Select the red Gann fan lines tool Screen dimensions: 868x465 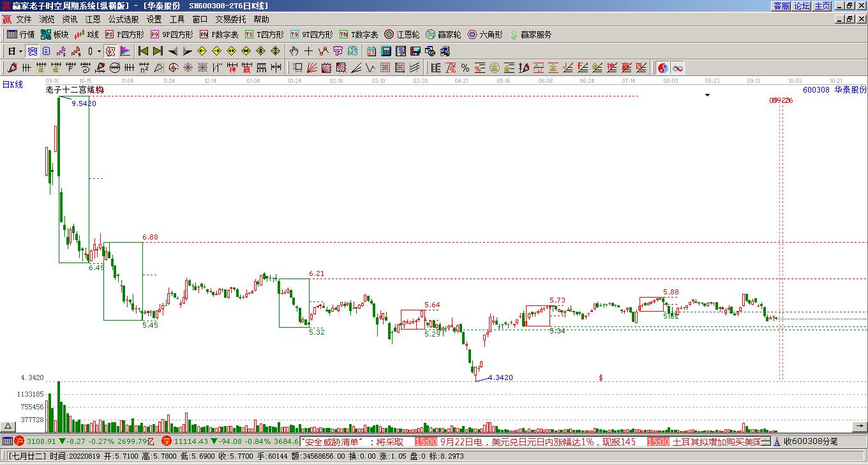[311, 68]
